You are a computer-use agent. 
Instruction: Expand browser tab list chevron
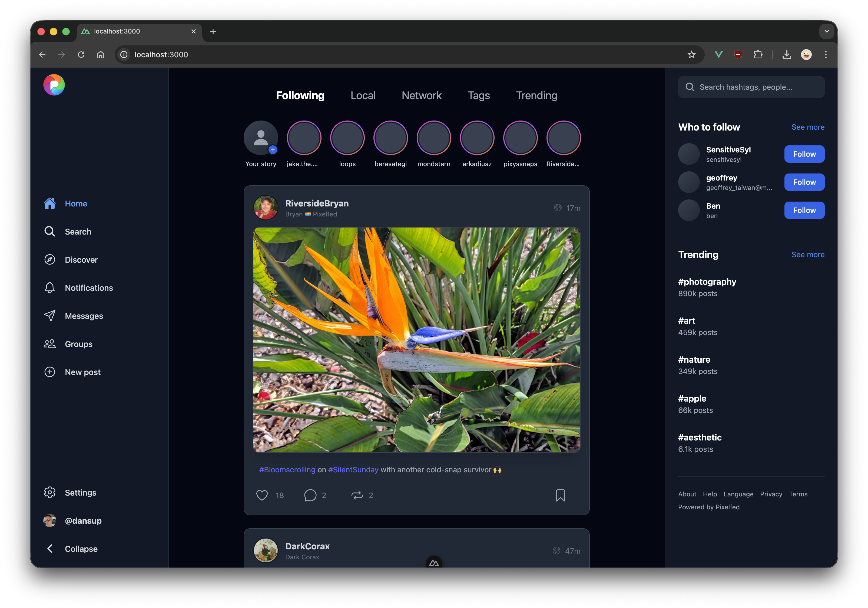[x=826, y=31]
